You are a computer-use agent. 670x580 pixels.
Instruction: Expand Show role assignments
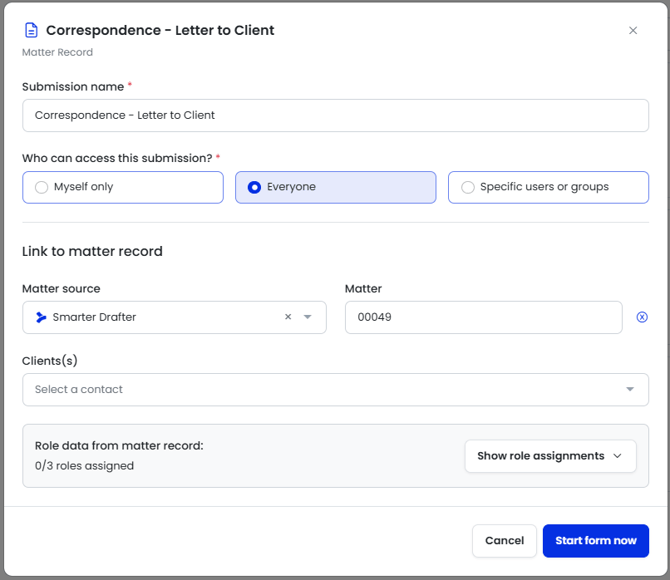point(550,456)
